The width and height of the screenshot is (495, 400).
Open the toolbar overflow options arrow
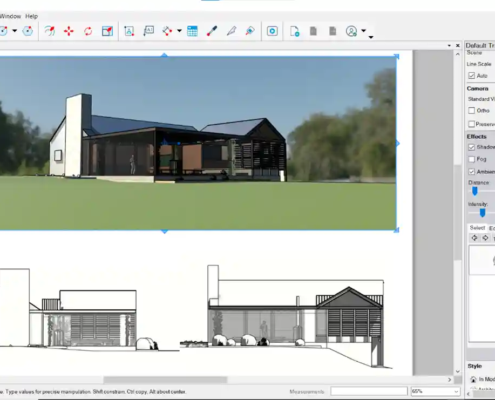click(x=371, y=37)
